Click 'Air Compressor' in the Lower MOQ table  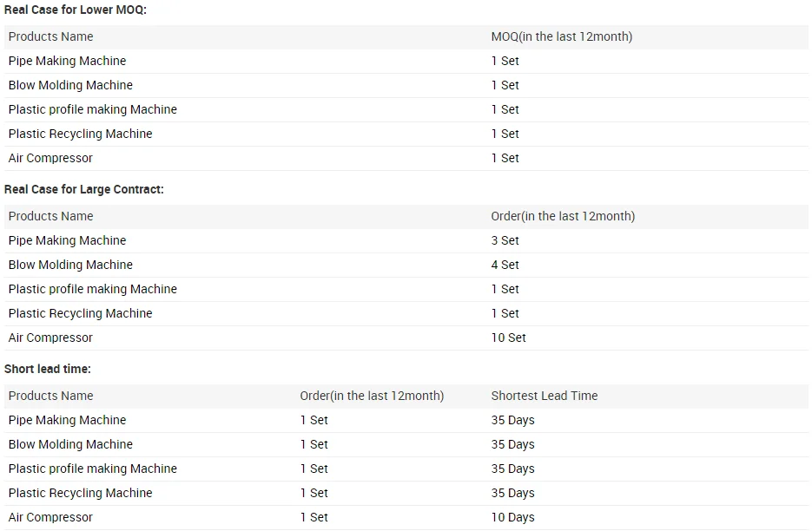coord(50,158)
